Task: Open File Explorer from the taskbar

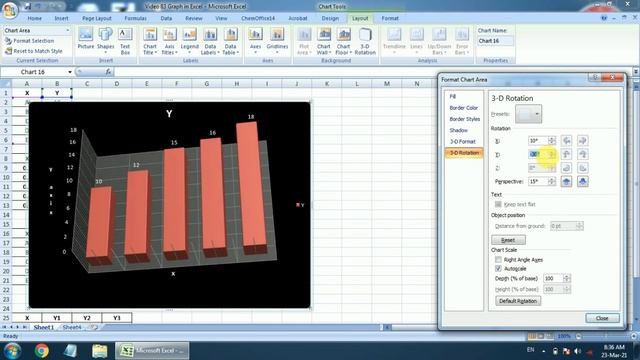Action: 99,351
